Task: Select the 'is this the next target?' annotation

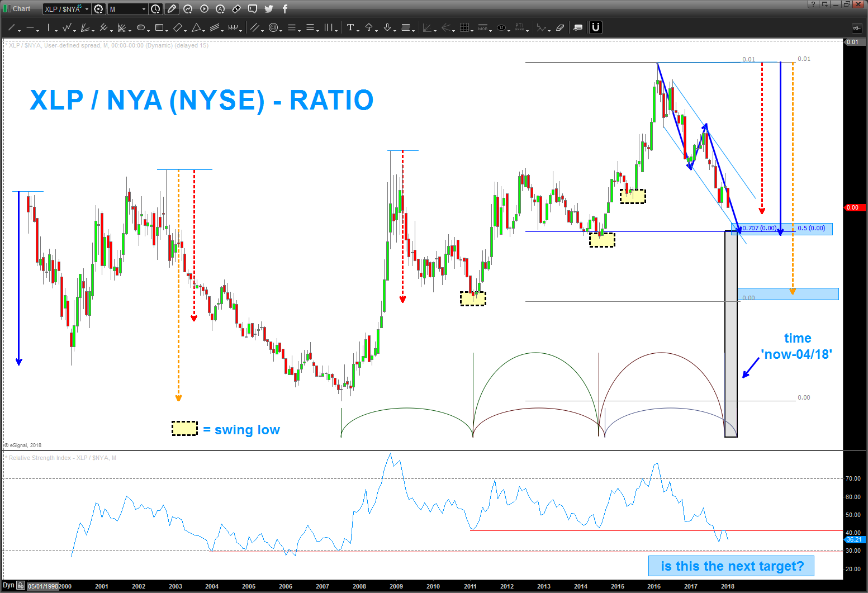Action: 732,566
